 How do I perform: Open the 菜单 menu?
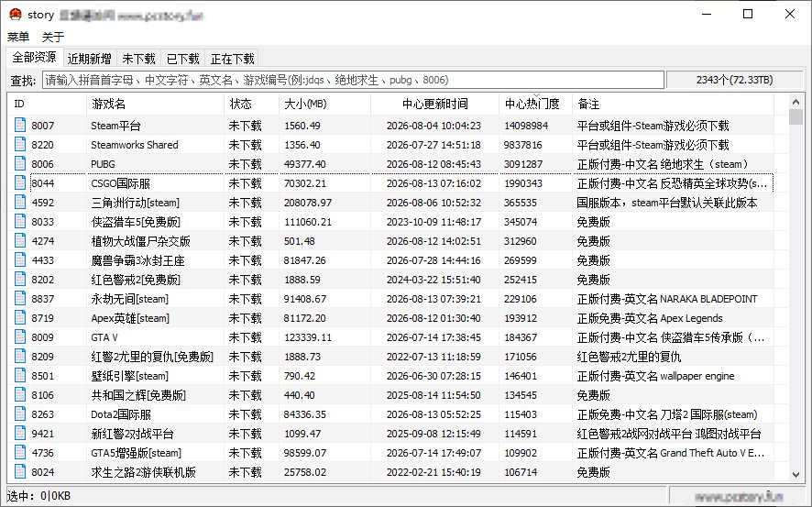point(18,37)
